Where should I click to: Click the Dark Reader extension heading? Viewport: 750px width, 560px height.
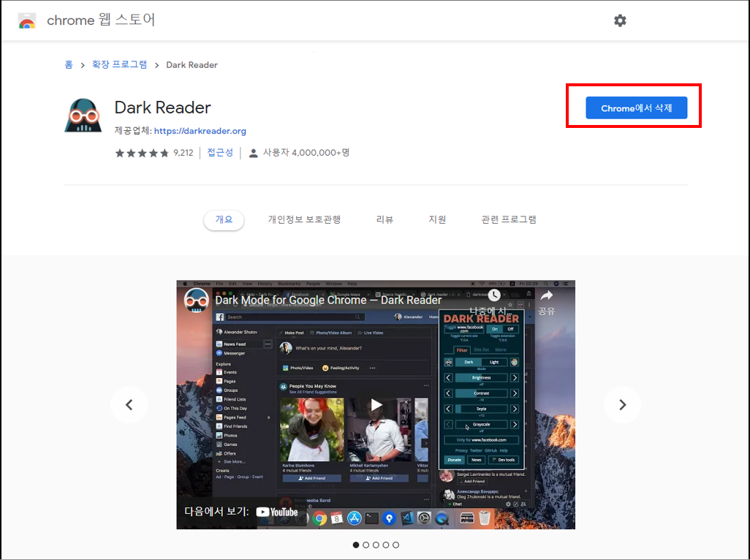tap(162, 107)
